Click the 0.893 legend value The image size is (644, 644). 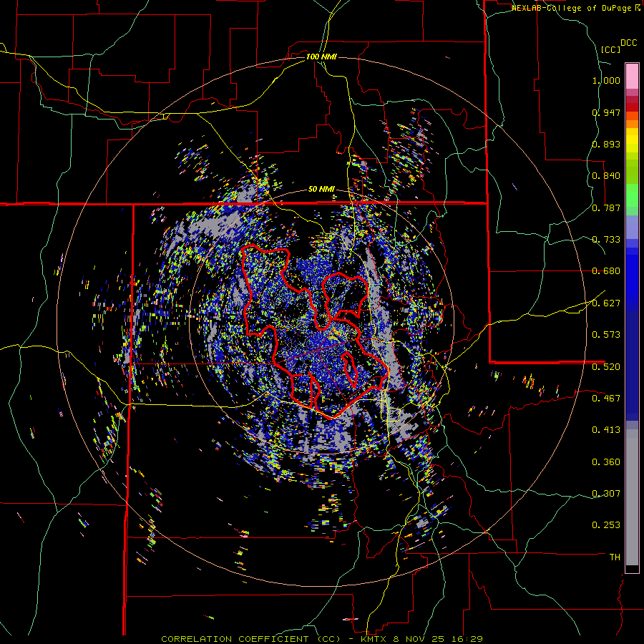pyautogui.click(x=606, y=144)
